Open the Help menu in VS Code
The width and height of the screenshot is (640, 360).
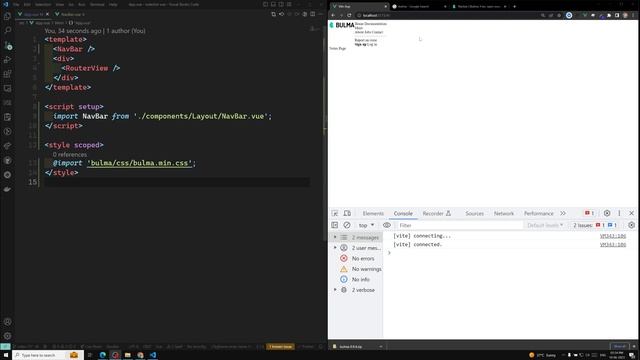point(113,4)
